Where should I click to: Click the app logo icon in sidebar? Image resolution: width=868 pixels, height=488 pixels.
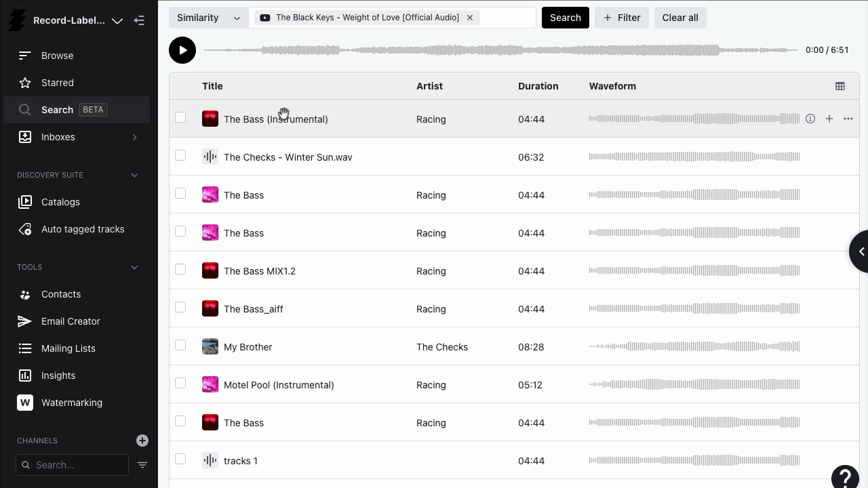tap(16, 21)
